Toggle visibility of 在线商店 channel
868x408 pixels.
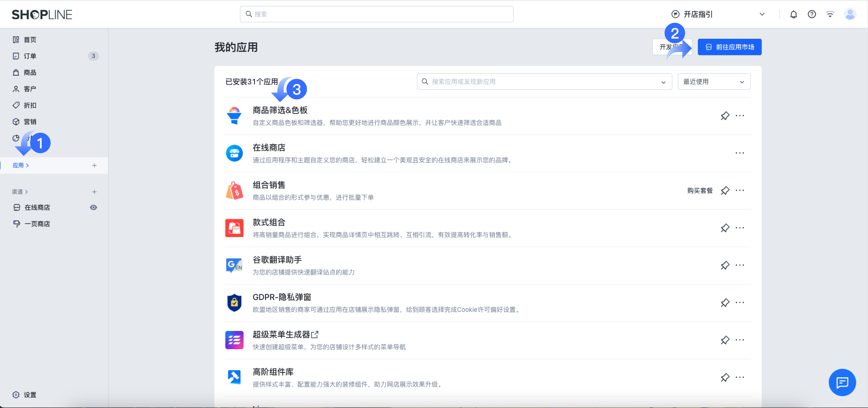point(93,207)
